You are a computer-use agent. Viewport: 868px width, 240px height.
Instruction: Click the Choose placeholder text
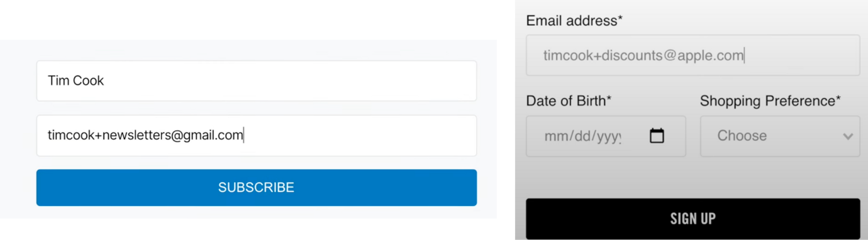click(742, 136)
